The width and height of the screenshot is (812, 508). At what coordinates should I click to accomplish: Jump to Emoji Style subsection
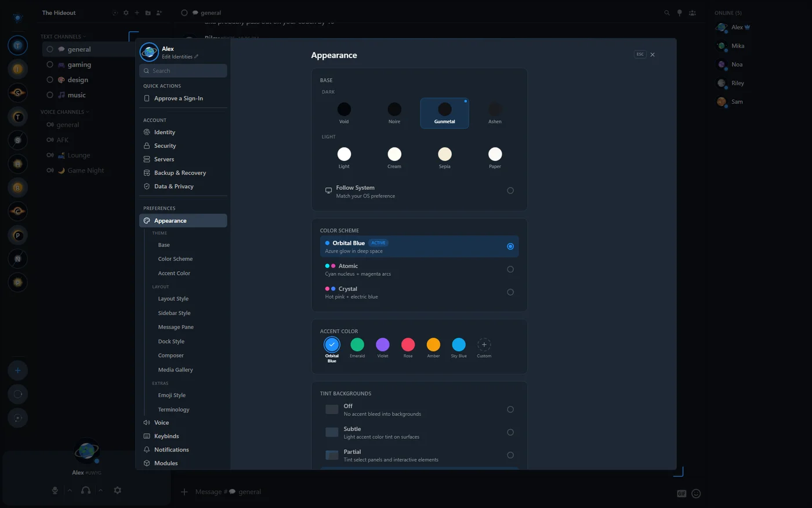(172, 395)
